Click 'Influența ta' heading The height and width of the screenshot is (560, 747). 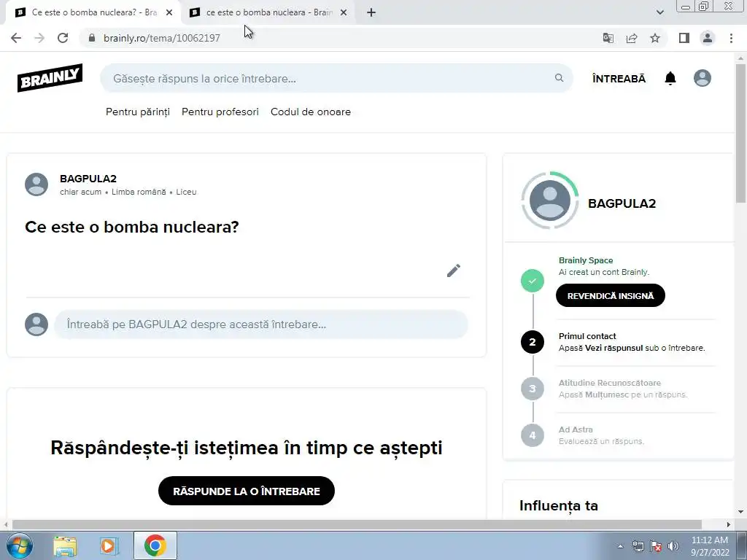point(559,506)
